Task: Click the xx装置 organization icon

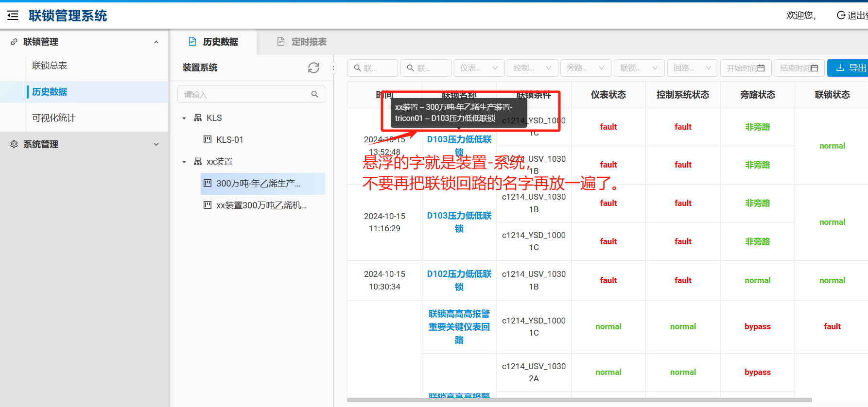Action: click(198, 162)
